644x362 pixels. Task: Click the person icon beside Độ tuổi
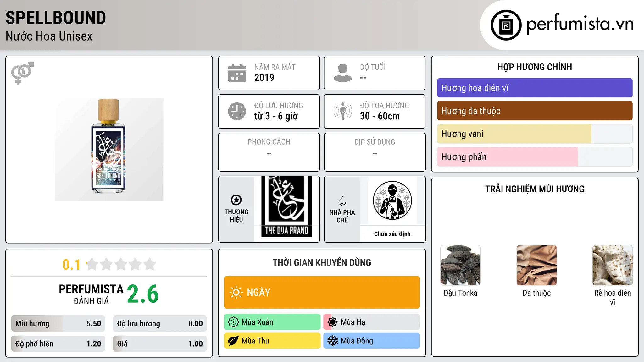(343, 73)
